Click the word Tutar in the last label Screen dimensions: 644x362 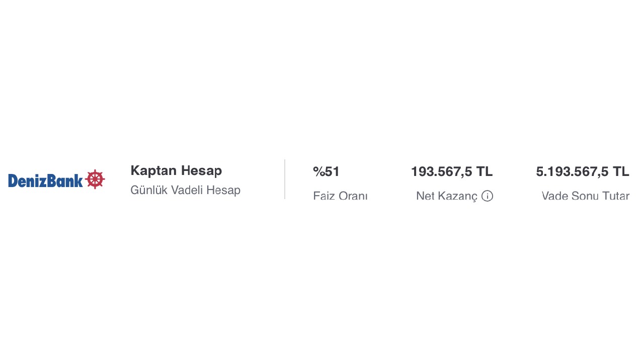click(x=616, y=196)
